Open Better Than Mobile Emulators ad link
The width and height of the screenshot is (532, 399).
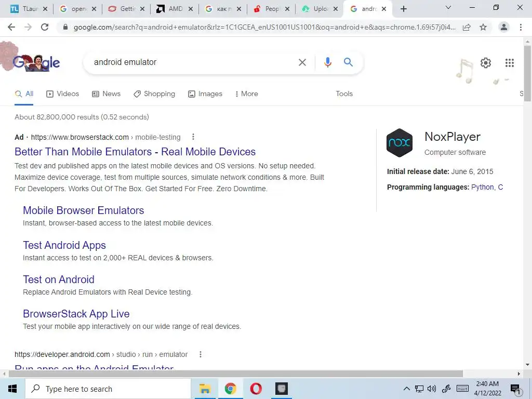(135, 152)
